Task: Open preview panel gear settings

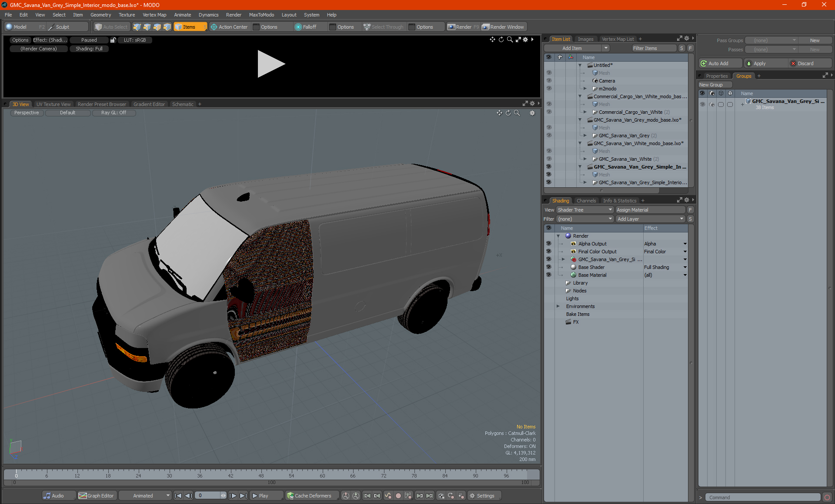Action: coord(525,40)
